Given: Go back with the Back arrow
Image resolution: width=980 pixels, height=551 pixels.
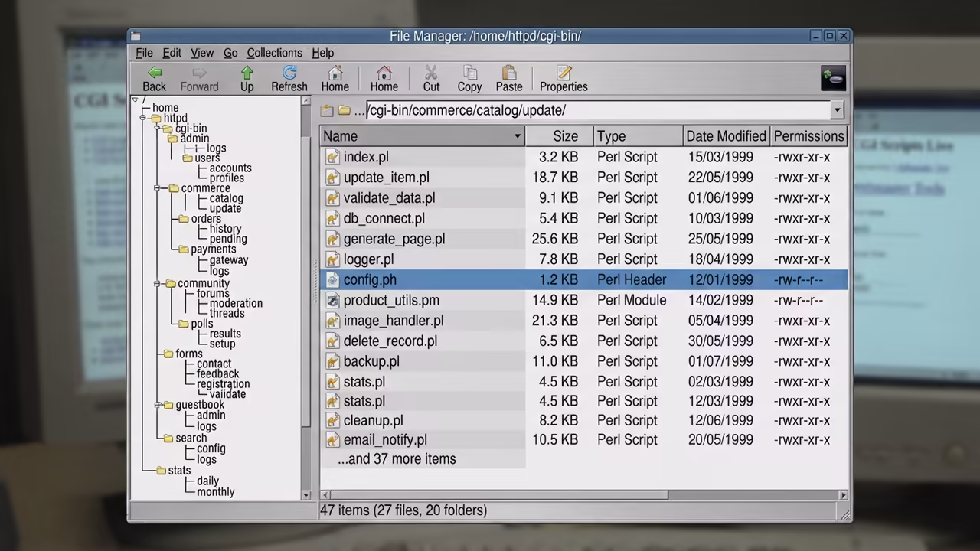Looking at the screenshot, I should 154,79.
